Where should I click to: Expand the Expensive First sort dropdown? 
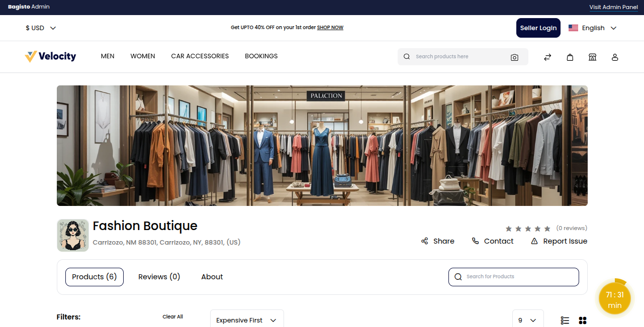coord(246,320)
